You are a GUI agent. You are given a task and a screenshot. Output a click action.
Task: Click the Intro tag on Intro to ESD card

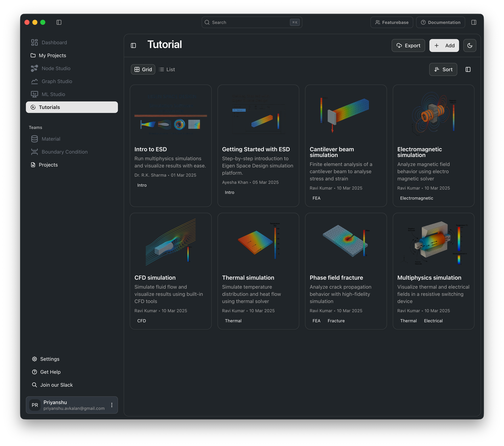[x=142, y=185]
